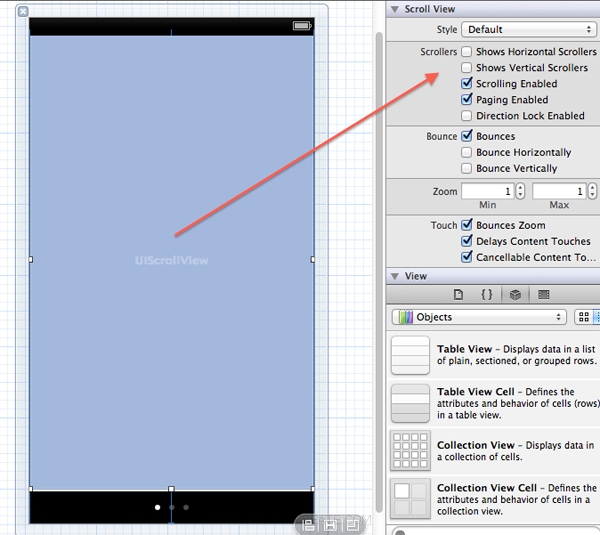Check Direction Lock Enabled
This screenshot has width=600, height=535.
pyautogui.click(x=466, y=116)
